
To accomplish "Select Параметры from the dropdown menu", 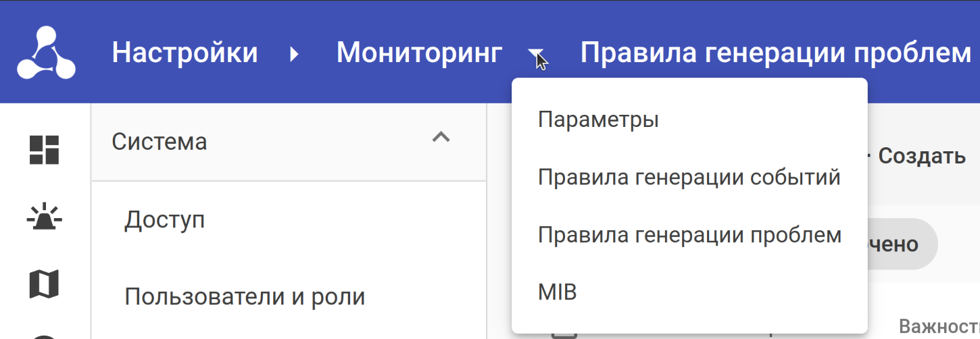I will (x=598, y=120).
